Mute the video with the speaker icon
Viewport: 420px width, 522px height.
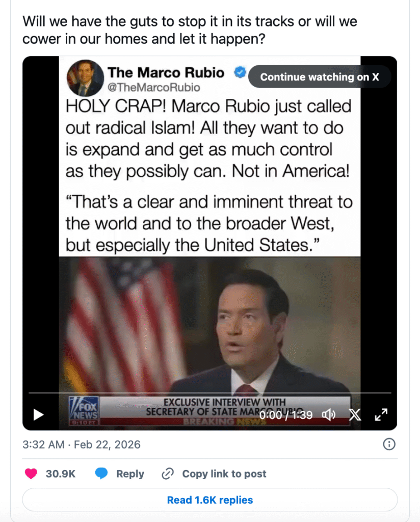tap(329, 415)
